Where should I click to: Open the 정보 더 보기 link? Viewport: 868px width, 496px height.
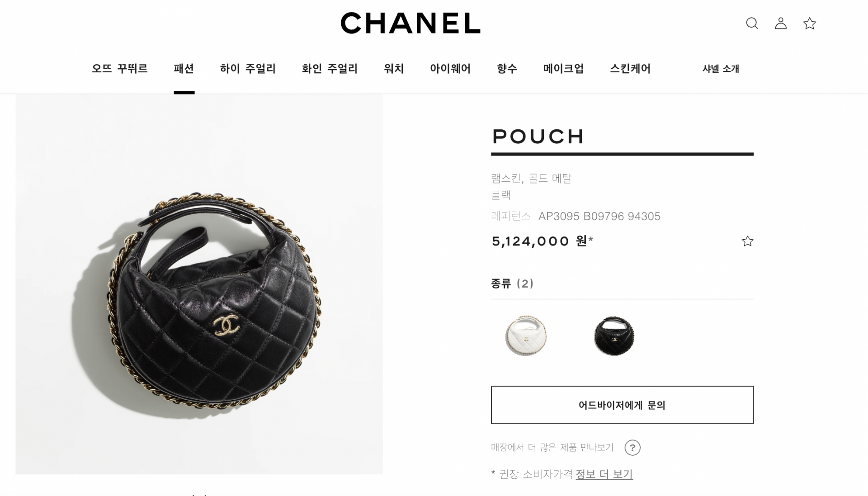pyautogui.click(x=604, y=474)
